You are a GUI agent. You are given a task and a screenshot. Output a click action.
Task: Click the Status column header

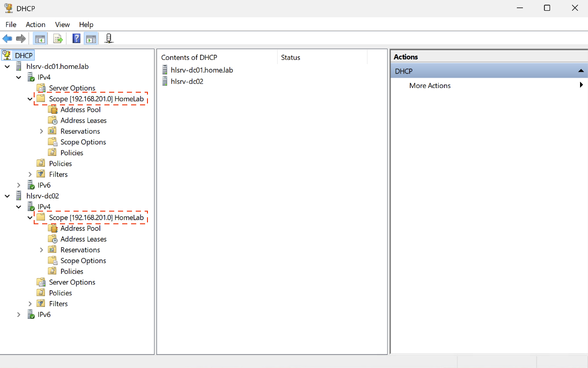[290, 58]
